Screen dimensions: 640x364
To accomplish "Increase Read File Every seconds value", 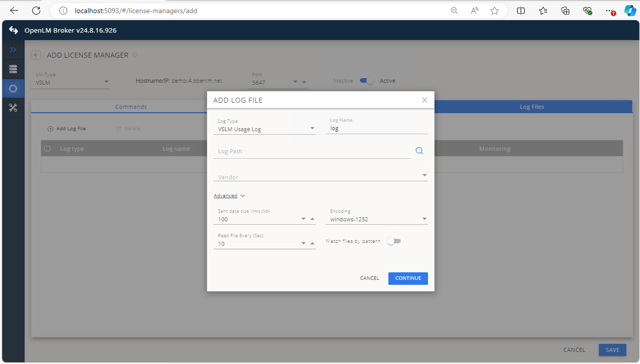I will coord(312,243).
